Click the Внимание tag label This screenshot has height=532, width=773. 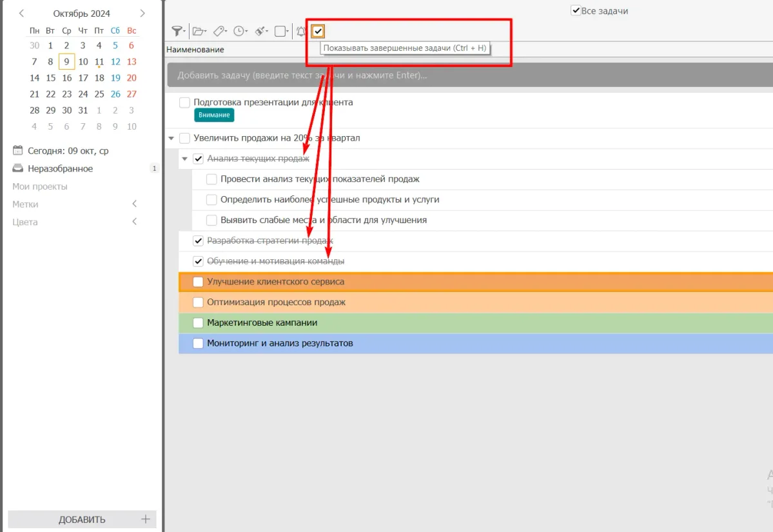click(x=214, y=115)
